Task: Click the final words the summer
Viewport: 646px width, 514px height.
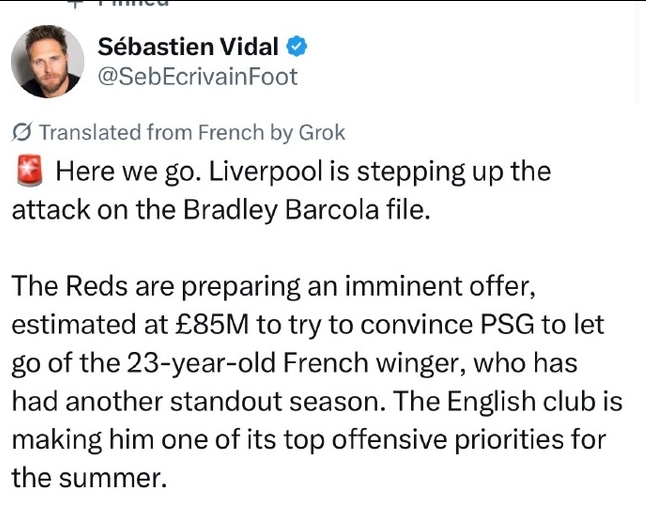Action: point(89,478)
